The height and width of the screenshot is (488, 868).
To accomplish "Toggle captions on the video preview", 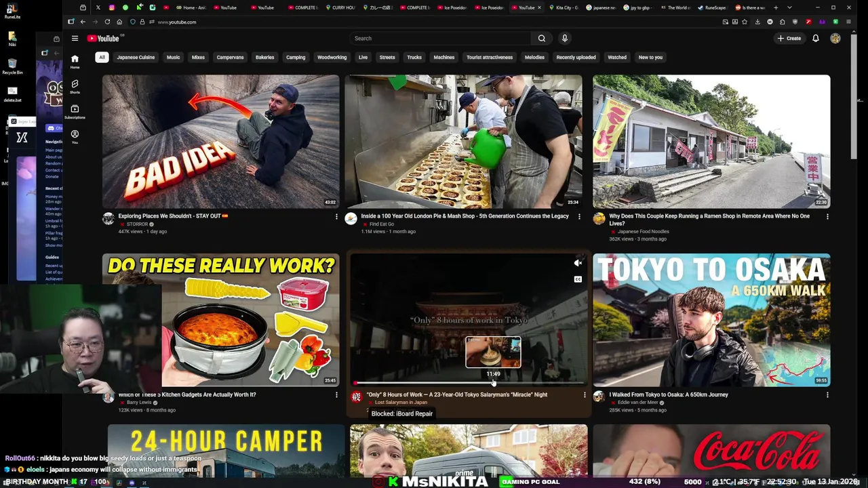I will (x=578, y=279).
